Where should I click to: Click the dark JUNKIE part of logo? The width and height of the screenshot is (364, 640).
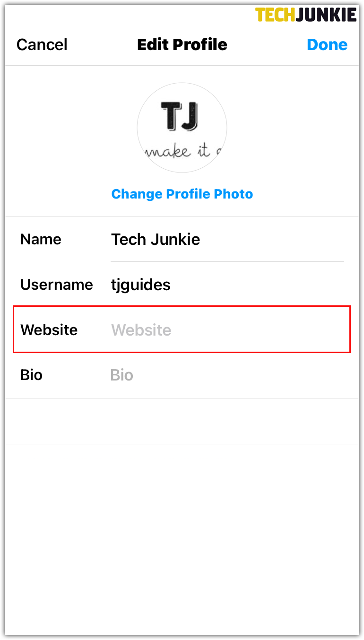point(326,15)
